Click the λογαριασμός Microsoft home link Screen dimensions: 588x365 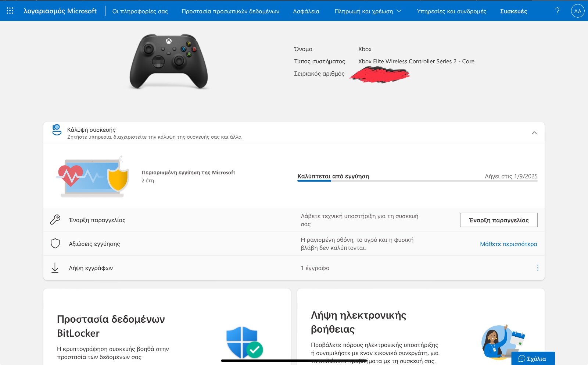[x=60, y=11]
